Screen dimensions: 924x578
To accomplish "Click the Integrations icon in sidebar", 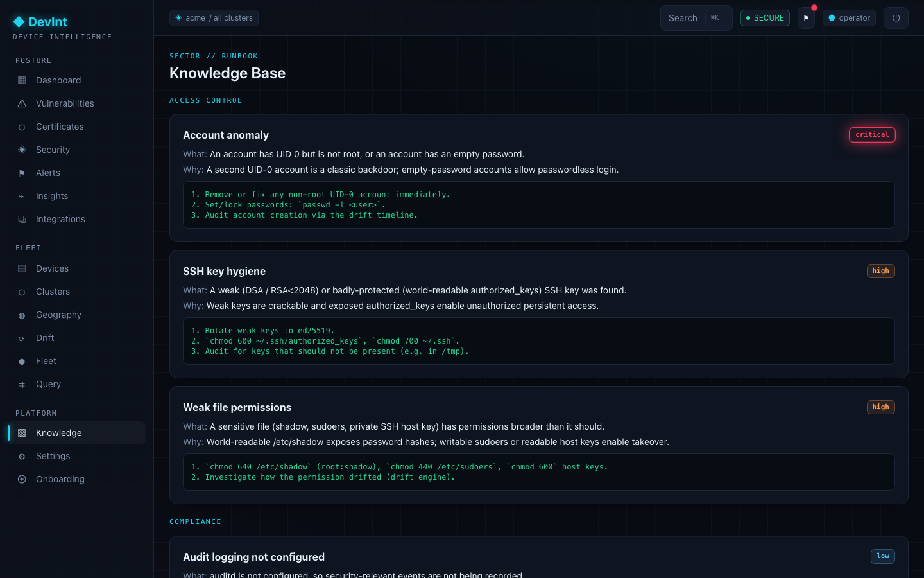I will 22,219.
